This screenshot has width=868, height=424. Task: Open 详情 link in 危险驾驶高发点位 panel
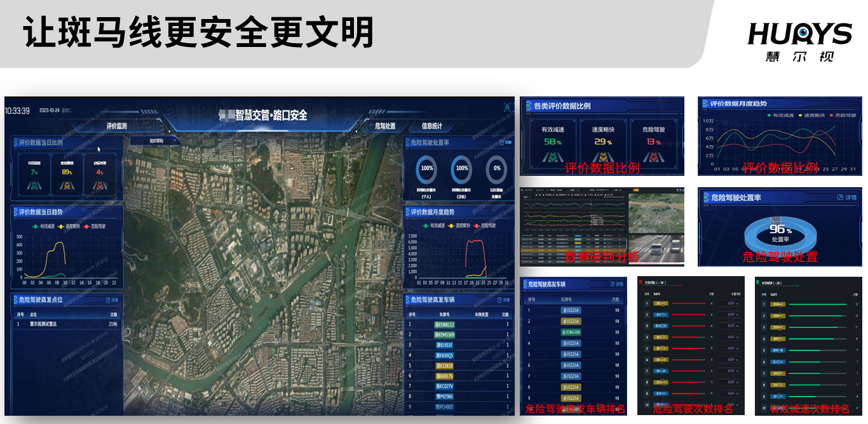click(x=111, y=300)
